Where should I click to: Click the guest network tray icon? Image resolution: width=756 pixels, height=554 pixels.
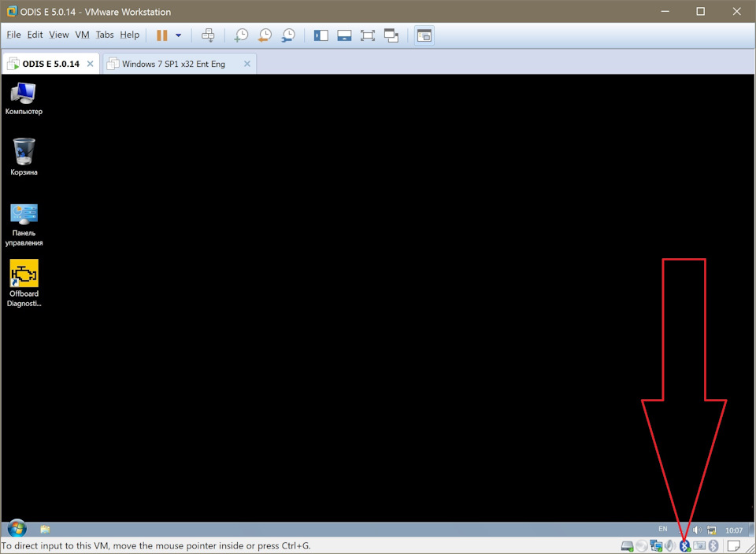point(711,530)
